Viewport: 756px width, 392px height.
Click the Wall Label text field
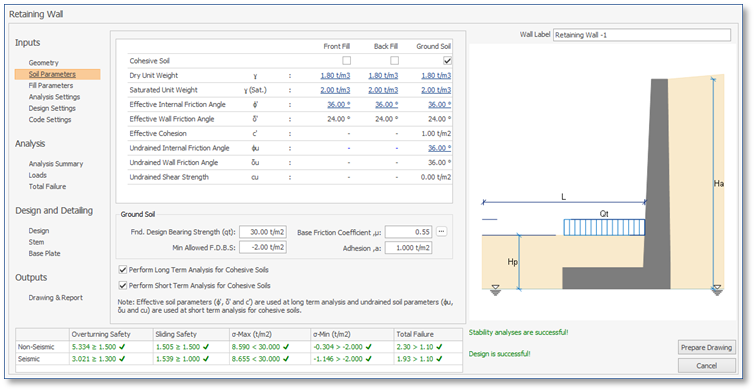point(641,35)
